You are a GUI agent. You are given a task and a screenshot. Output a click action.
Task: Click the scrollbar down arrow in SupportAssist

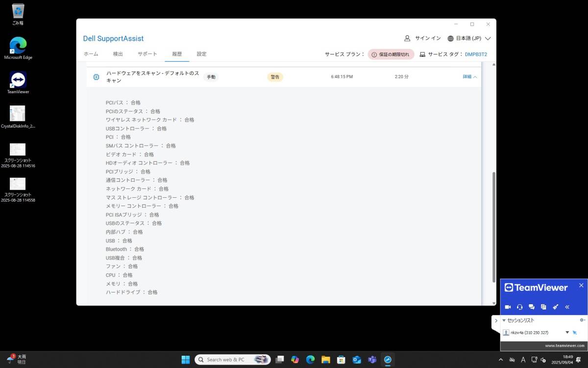coord(493,303)
